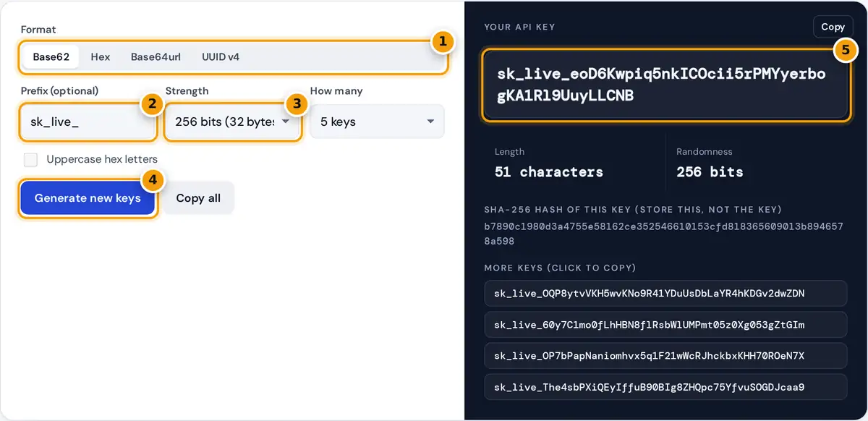The width and height of the screenshot is (868, 421).
Task: Click the SHA-256 hash value b7890c1980d3
Action: [663, 233]
